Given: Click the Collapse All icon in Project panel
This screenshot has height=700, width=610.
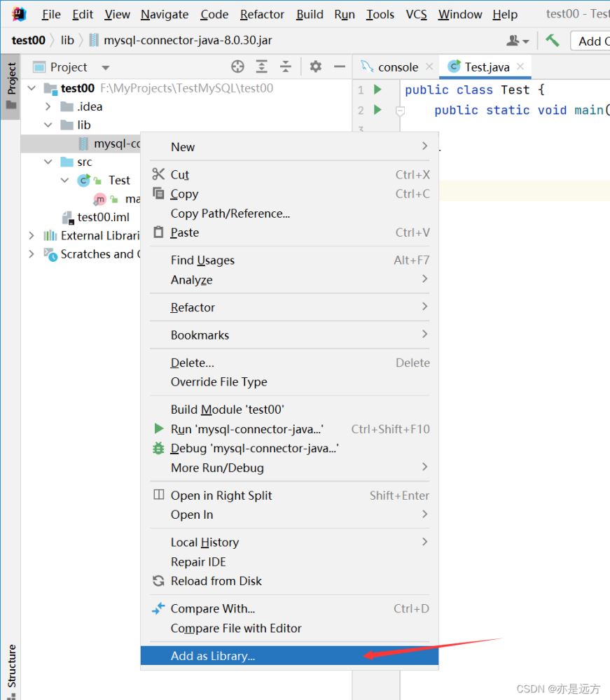Looking at the screenshot, I should [x=285, y=66].
